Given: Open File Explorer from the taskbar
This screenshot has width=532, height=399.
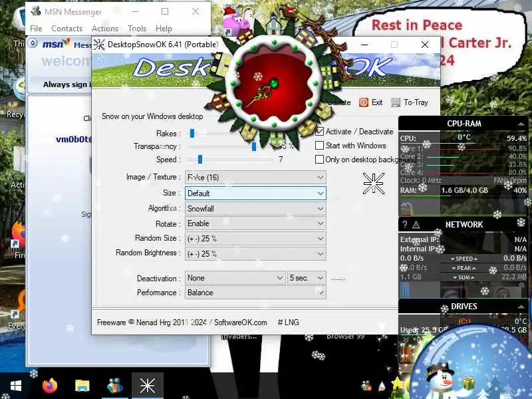Looking at the screenshot, I should 82,386.
